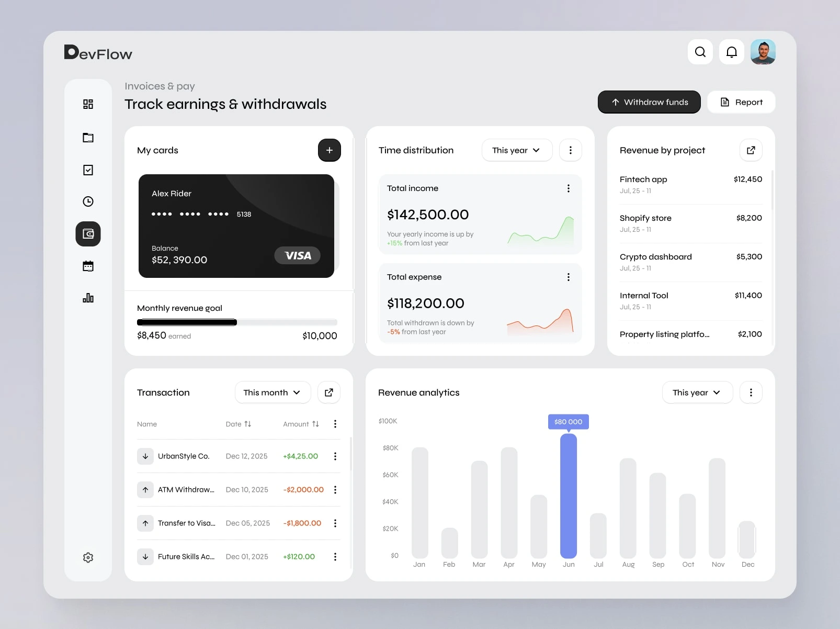This screenshot has height=629, width=840.
Task: Open the clock time tracking sidebar icon
Action: coord(88,201)
